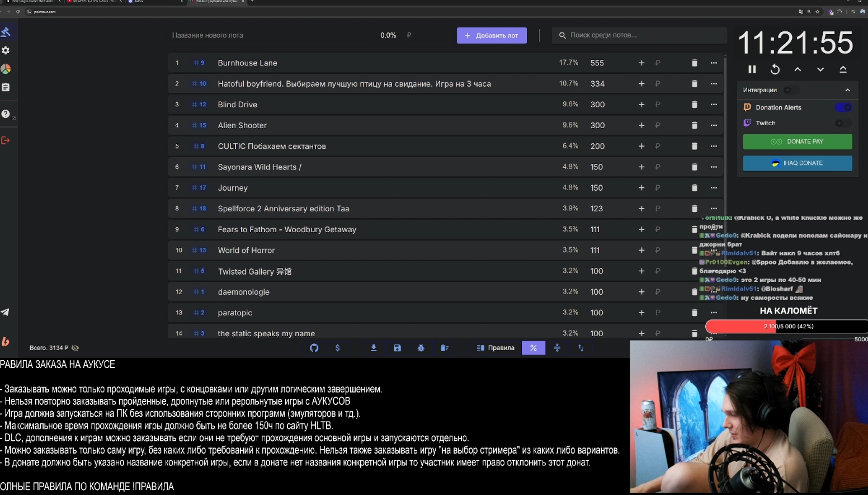Switch to the How long browser tab
This screenshot has height=495, width=868.
[x=34, y=2]
